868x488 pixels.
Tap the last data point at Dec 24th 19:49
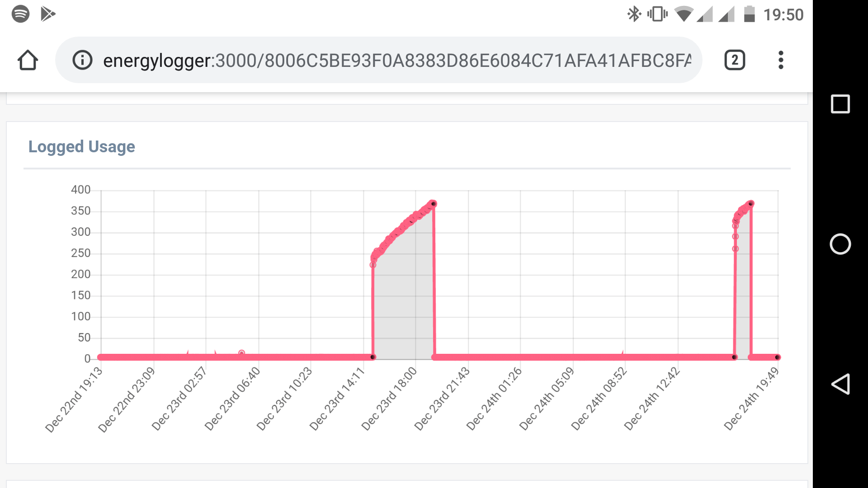778,357
